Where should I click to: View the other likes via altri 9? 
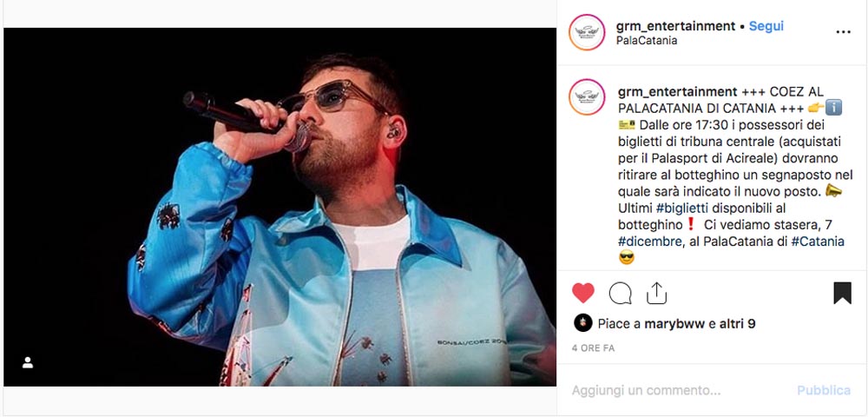(737, 324)
